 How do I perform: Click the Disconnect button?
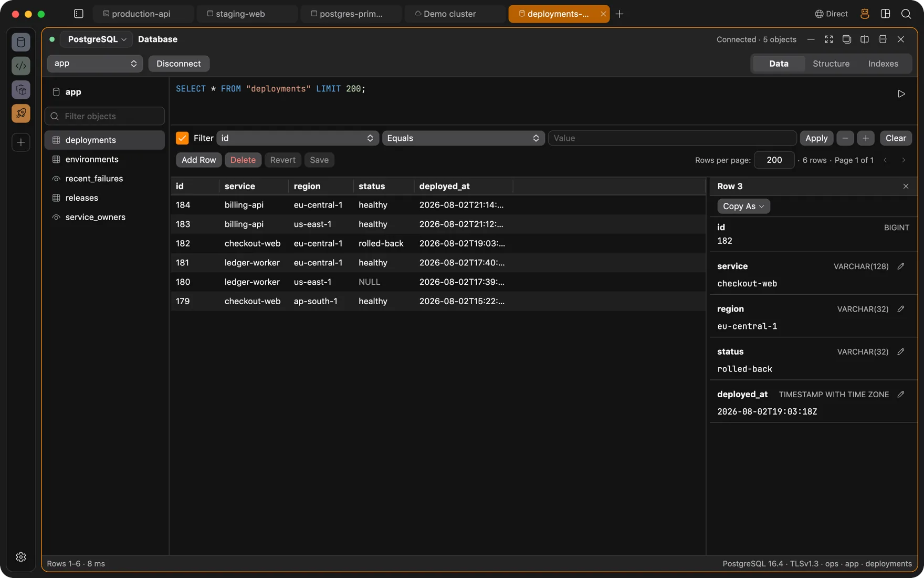tap(178, 64)
